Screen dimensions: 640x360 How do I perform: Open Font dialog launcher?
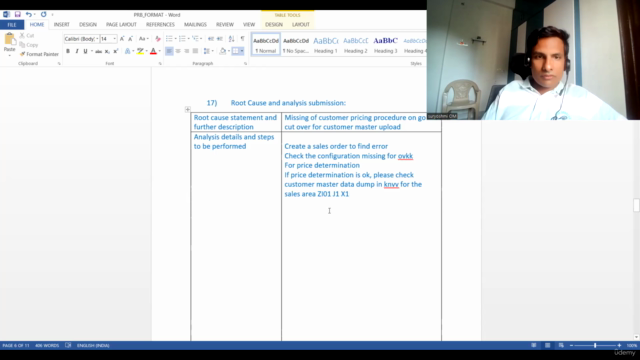pos(160,64)
